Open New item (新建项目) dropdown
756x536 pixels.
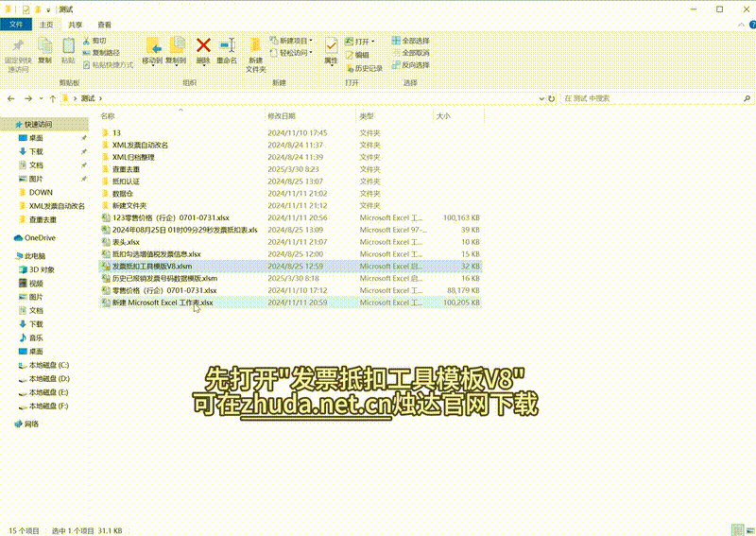click(291, 41)
